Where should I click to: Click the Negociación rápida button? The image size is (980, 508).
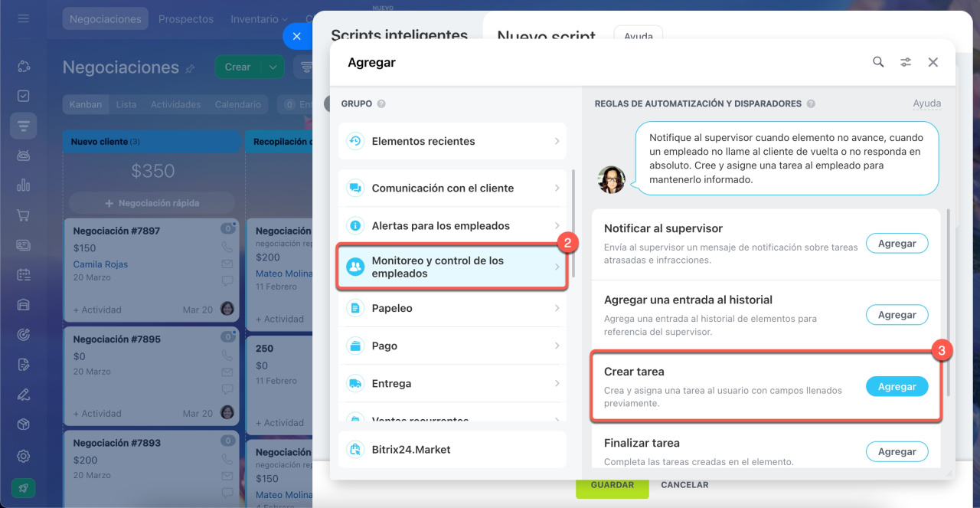pos(152,203)
